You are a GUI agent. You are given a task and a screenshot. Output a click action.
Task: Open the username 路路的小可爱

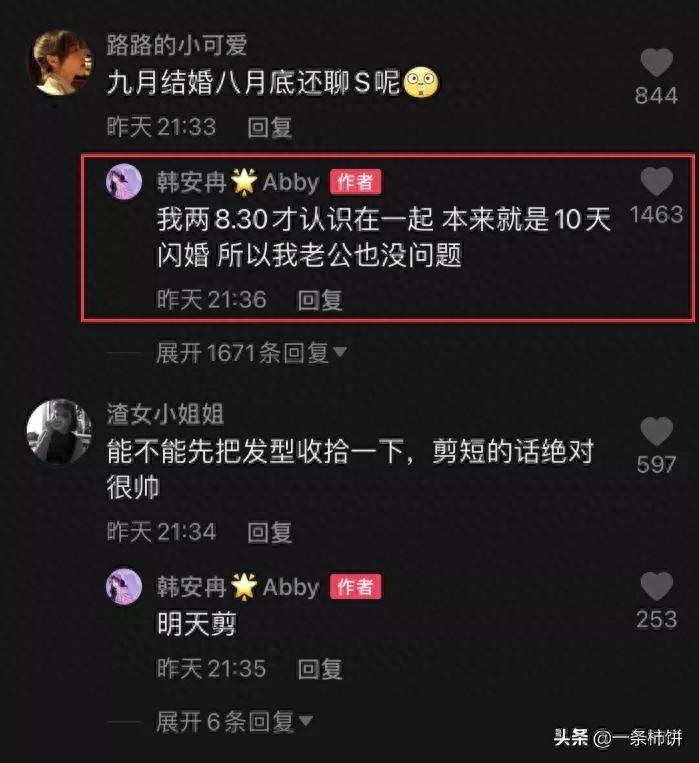point(177,45)
